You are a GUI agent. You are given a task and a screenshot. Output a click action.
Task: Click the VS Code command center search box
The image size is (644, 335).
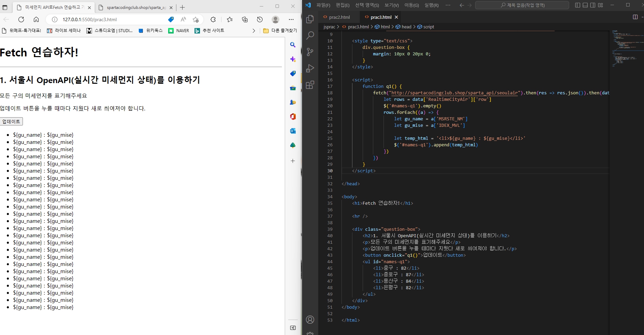pyautogui.click(x=522, y=5)
